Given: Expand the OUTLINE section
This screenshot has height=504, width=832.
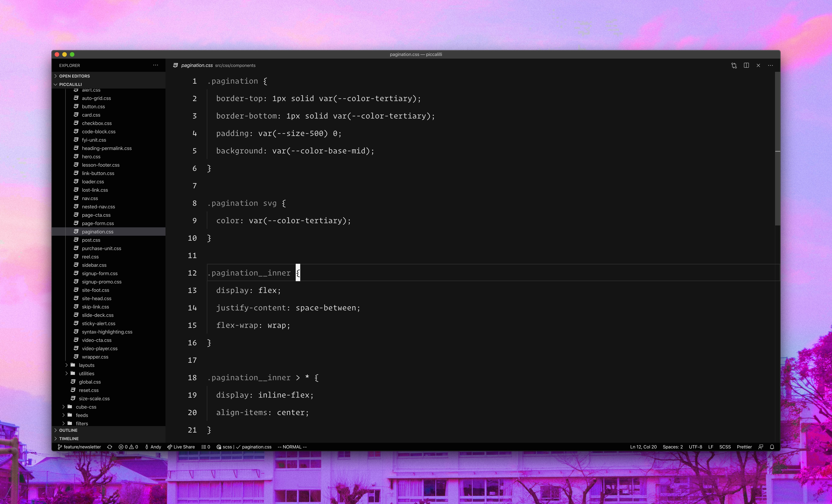Looking at the screenshot, I should (x=69, y=430).
